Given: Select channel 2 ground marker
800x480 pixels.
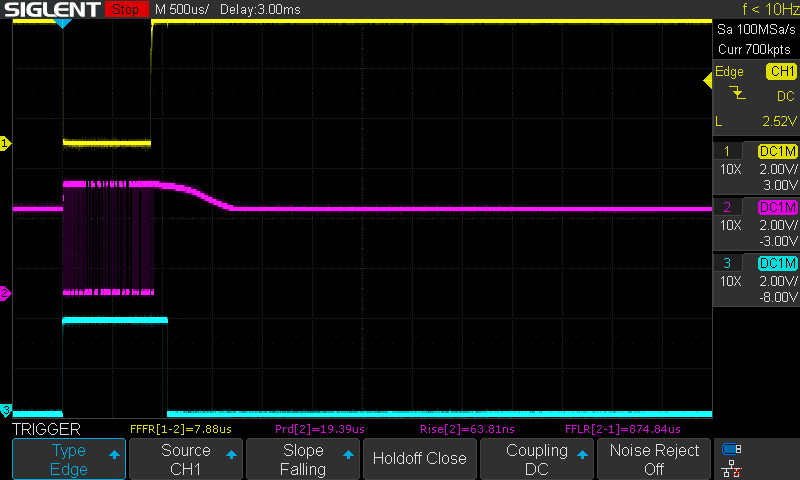Looking at the screenshot, I should click(5, 293).
